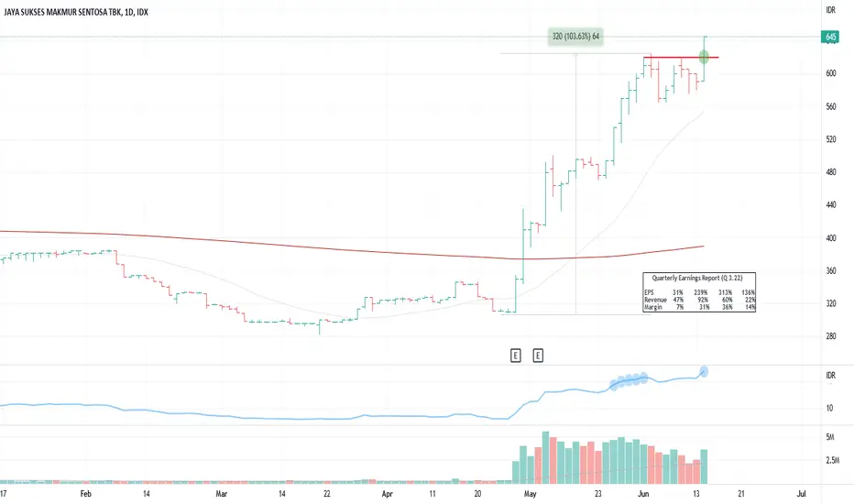Select the green 645 current price tag
Viewport: 854px width, 504px height.
click(x=830, y=37)
